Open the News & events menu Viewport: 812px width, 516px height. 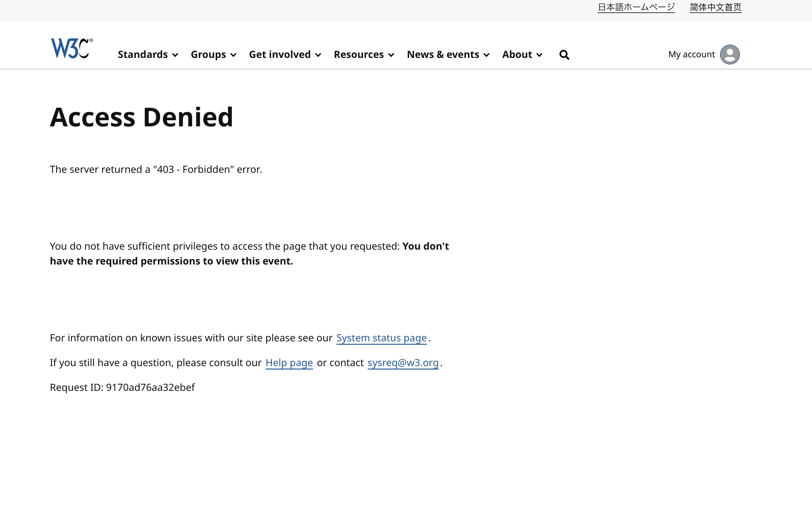[x=443, y=54]
